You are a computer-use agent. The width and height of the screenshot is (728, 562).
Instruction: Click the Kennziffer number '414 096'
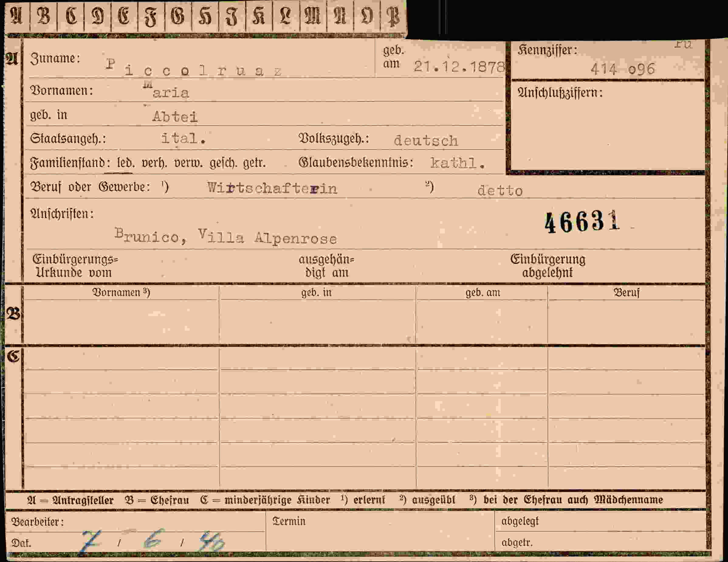(623, 69)
